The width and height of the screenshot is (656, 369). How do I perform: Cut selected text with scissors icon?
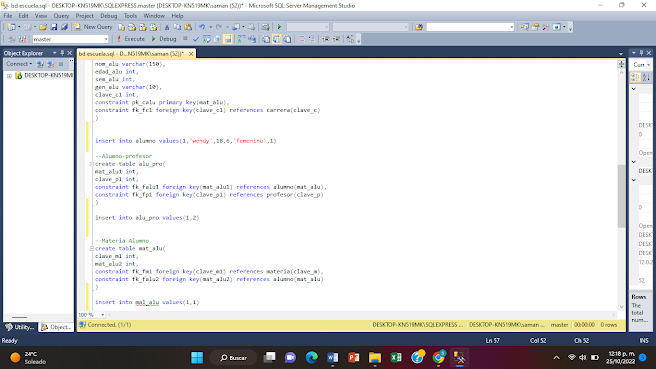167,27
